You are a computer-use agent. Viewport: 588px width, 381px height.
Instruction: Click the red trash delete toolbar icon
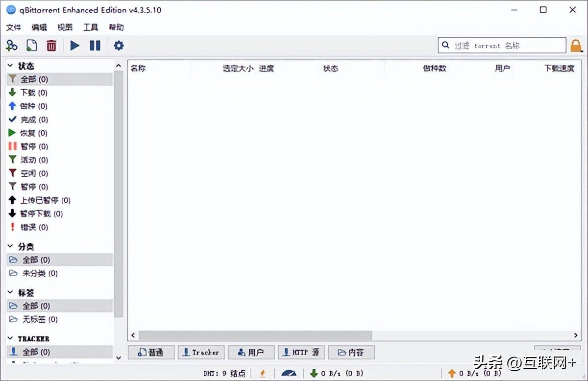pyautogui.click(x=51, y=46)
